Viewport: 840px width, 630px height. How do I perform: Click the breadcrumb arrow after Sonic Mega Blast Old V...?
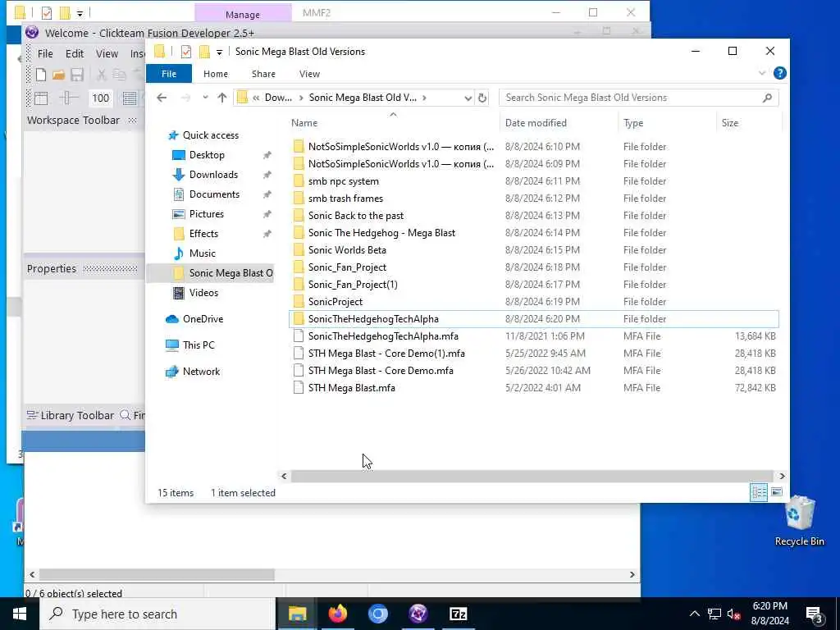pos(424,98)
